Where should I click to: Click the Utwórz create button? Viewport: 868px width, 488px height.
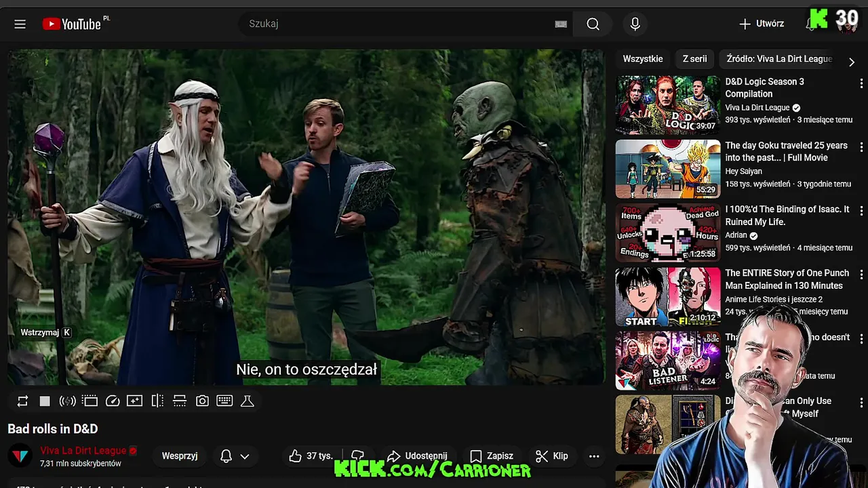pyautogui.click(x=762, y=24)
